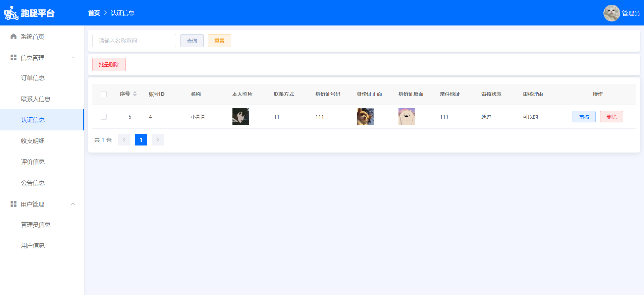Screen dimensions: 644x295
Task: Click the 审核状态 column header
Action: pos(491,94)
